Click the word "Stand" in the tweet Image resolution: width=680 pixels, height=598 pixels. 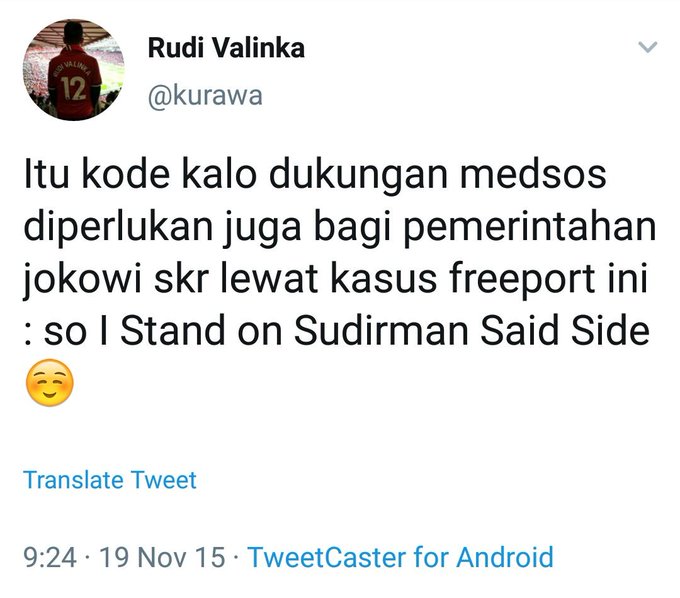(x=173, y=330)
